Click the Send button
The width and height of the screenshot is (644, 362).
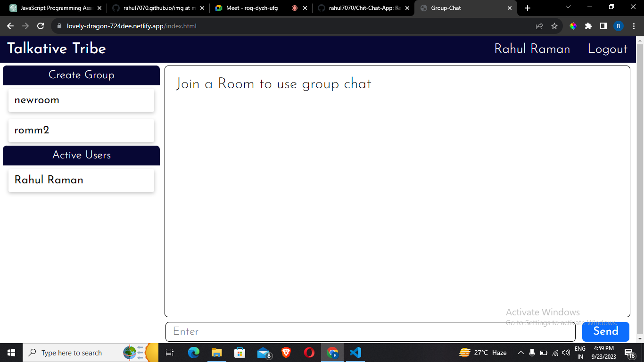605,331
